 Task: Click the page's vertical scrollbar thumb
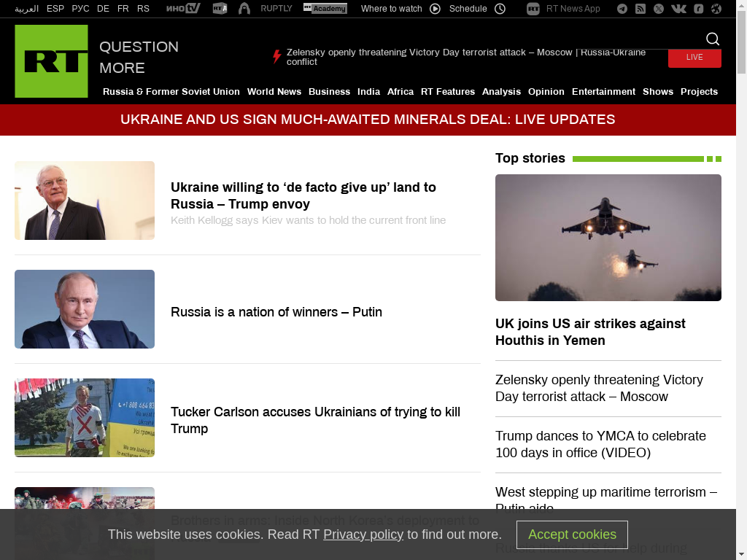[x=741, y=41]
